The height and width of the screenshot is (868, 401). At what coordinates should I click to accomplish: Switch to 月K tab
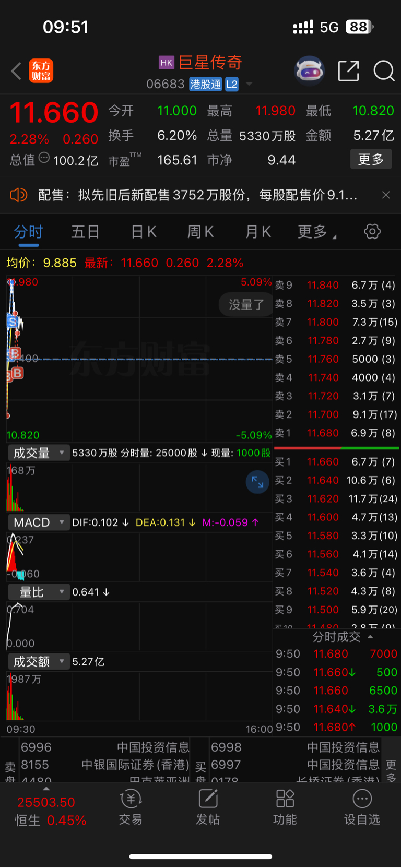[258, 232]
